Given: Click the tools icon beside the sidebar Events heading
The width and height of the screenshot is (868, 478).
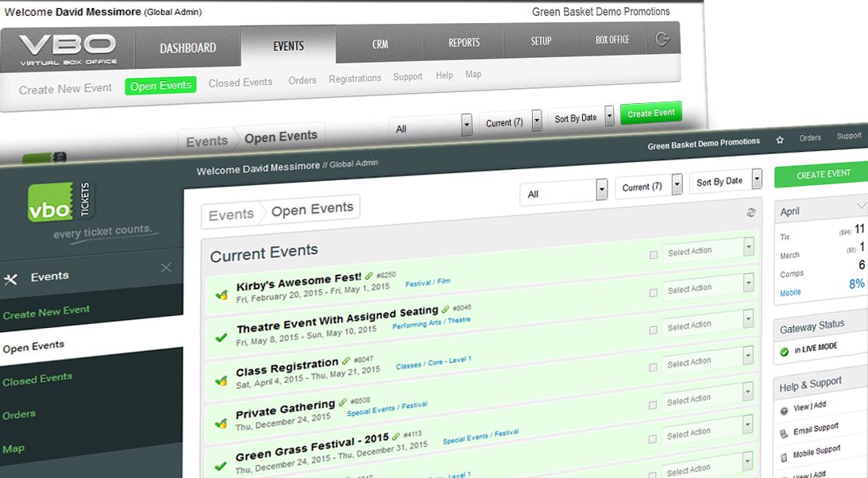Looking at the screenshot, I should [x=10, y=279].
